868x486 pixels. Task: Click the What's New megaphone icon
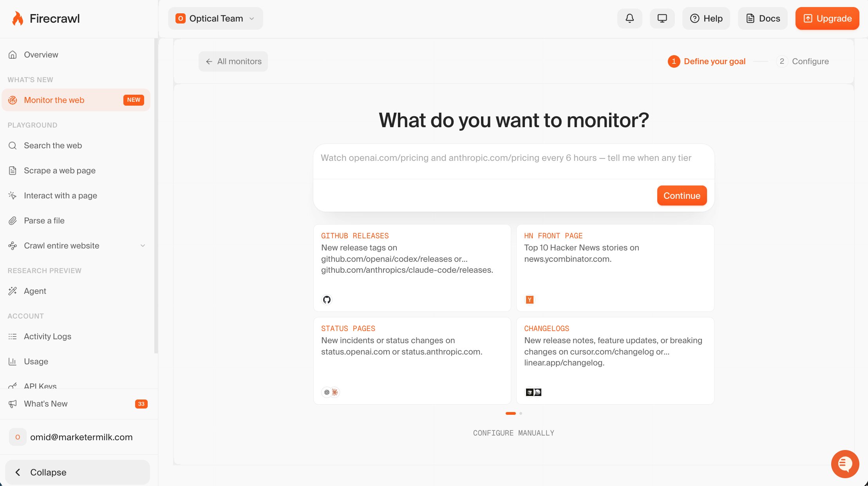click(13, 404)
